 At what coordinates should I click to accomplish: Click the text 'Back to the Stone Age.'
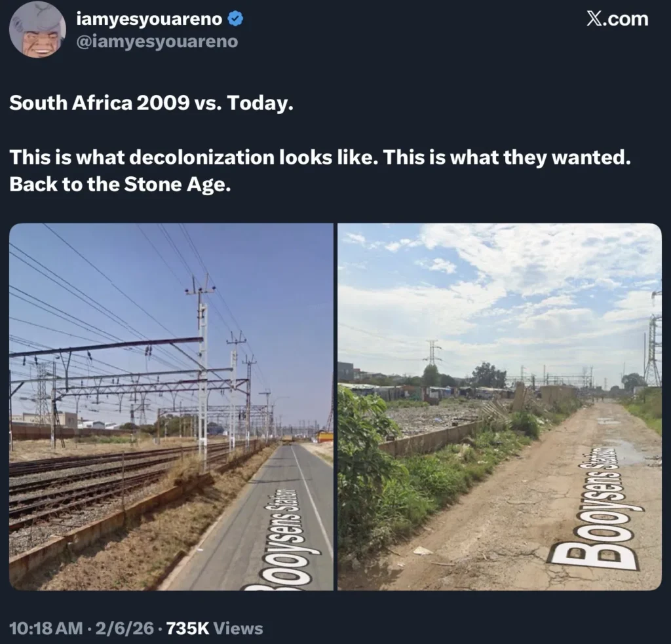[121, 185]
